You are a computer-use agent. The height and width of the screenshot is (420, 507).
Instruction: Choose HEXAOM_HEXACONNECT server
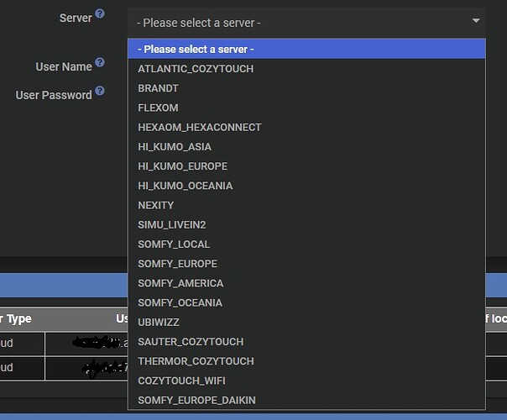(306, 127)
